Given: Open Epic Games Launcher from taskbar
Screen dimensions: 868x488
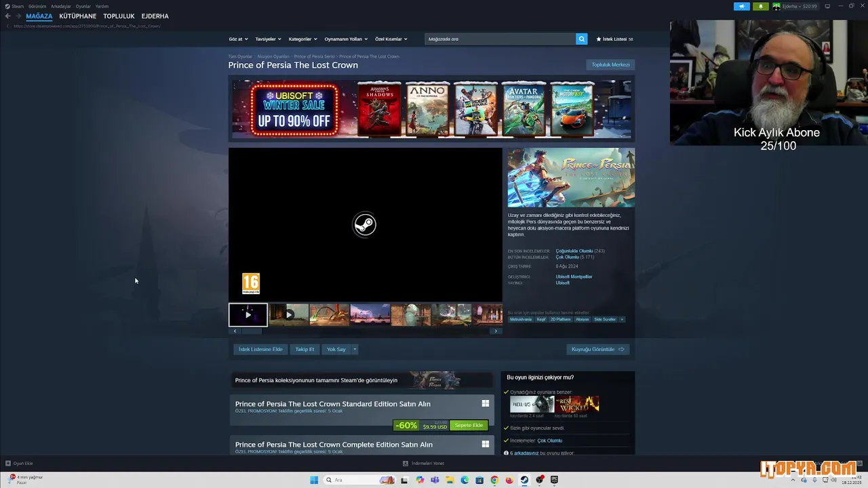Looking at the screenshot, I should click(x=554, y=480).
